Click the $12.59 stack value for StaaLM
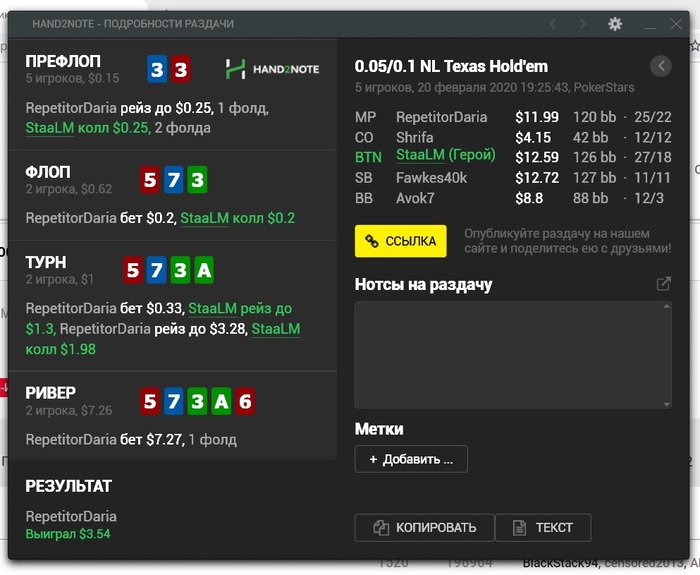The height and width of the screenshot is (575, 700). (x=537, y=157)
